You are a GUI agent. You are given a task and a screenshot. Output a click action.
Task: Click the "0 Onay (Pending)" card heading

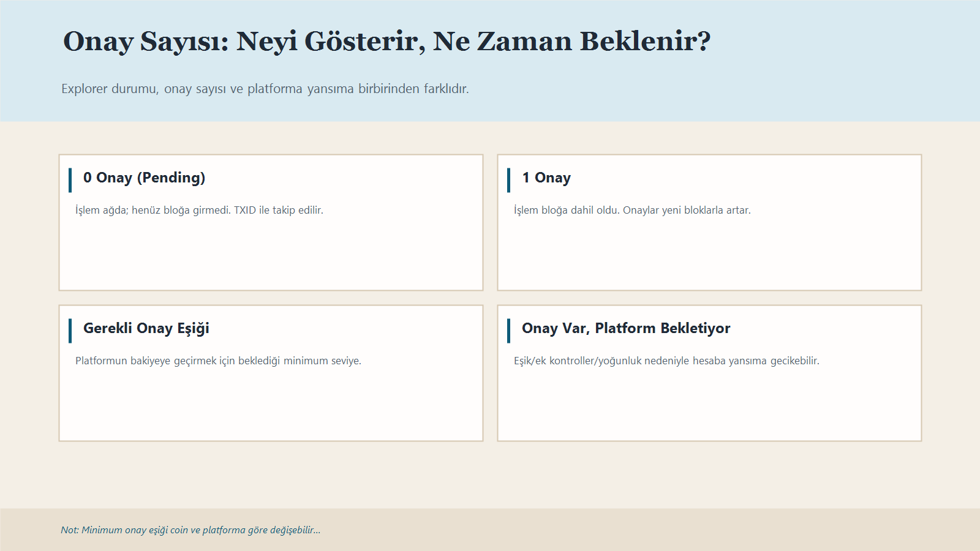click(x=145, y=178)
